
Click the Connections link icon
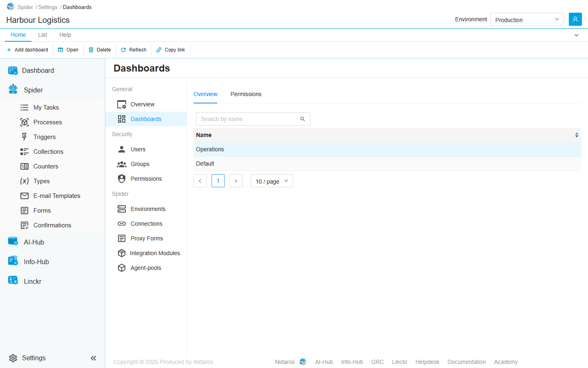click(x=122, y=224)
